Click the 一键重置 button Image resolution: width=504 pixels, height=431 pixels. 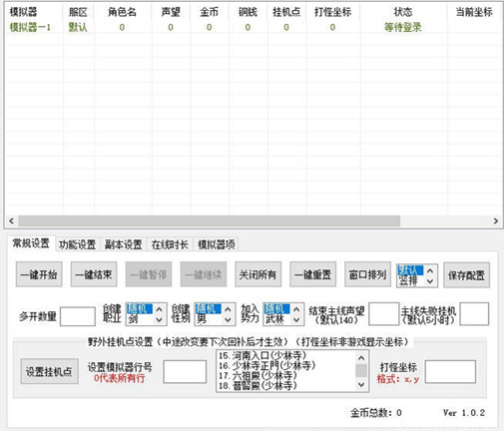[313, 274]
